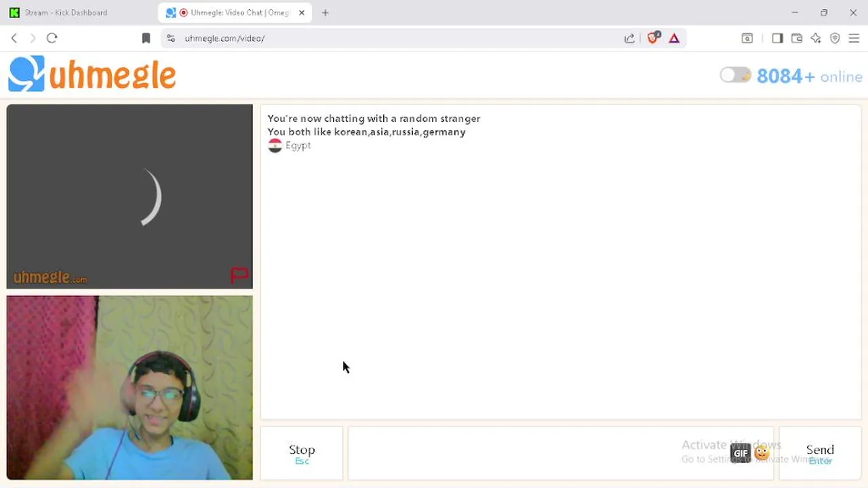Minimize the browser window

tap(795, 12)
